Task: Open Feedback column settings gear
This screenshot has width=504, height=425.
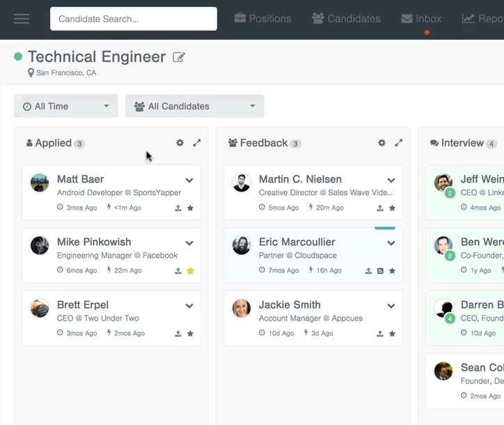Action: 381,143
